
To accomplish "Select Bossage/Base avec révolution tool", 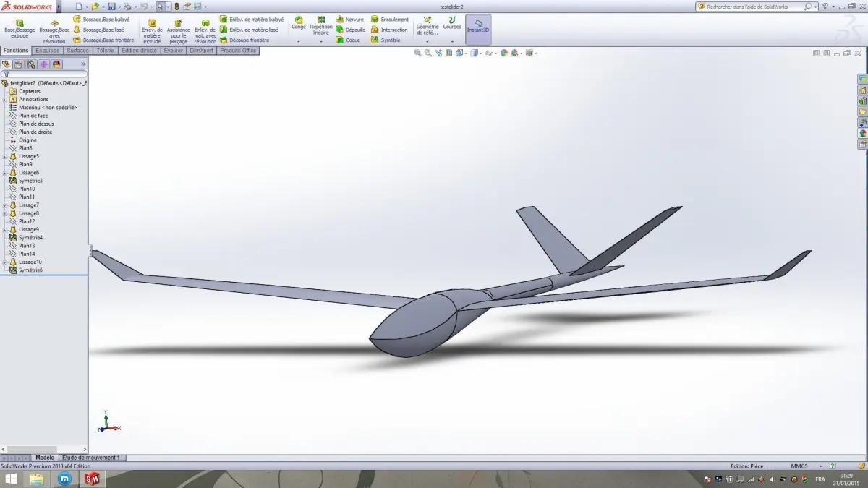I will 54,32.
